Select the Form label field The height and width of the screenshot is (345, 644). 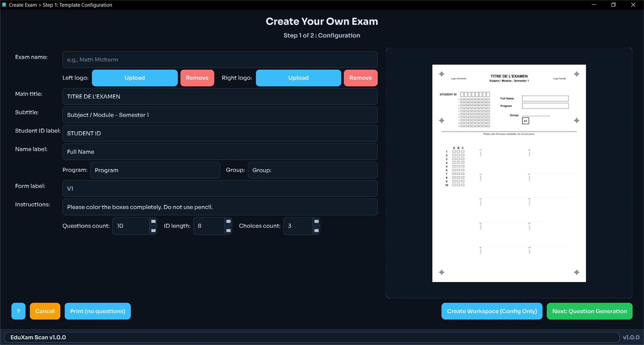(220, 189)
